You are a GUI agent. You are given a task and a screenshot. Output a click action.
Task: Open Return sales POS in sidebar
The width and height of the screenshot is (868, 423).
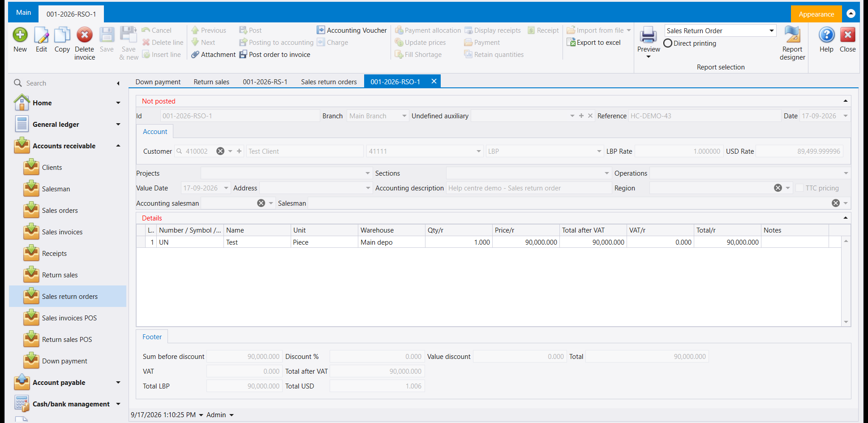(67, 340)
